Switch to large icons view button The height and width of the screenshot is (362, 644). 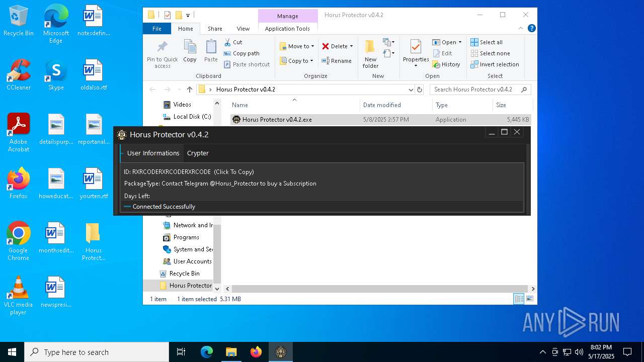tap(529, 299)
